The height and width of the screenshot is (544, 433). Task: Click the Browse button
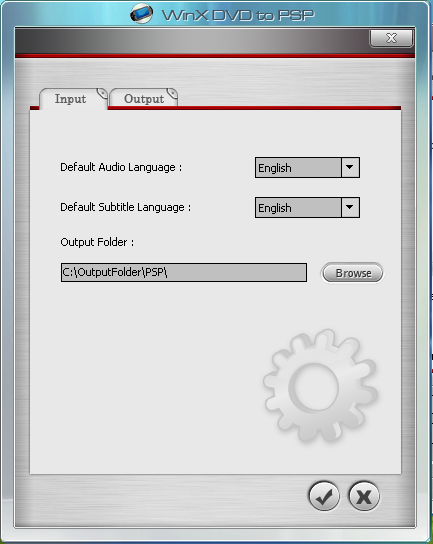(353, 273)
